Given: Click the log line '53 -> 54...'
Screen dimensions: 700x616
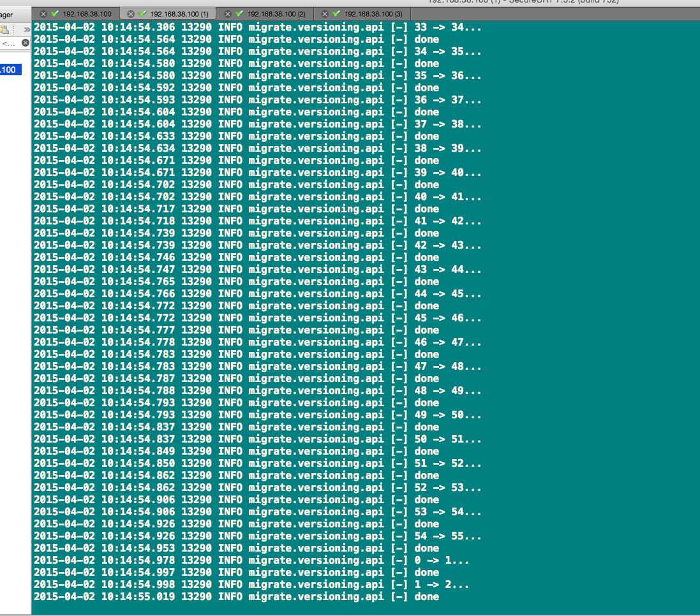Looking at the screenshot, I should [x=258, y=512].
